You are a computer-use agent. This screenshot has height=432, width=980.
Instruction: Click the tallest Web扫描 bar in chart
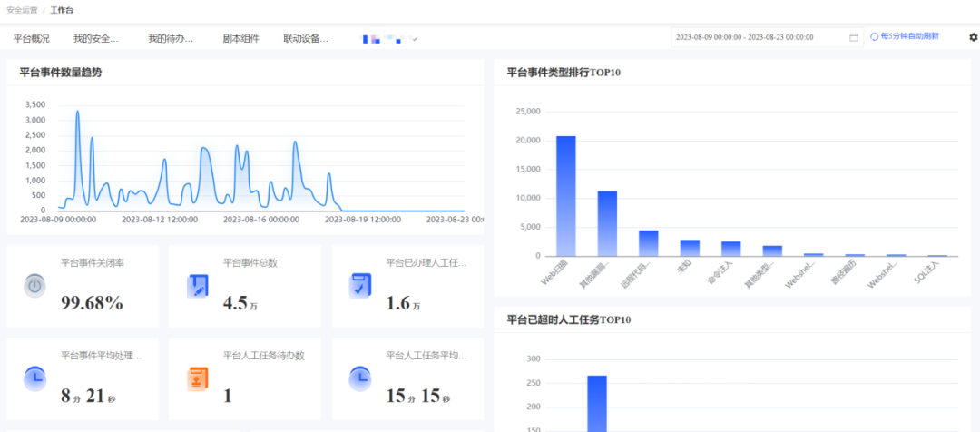click(x=565, y=196)
